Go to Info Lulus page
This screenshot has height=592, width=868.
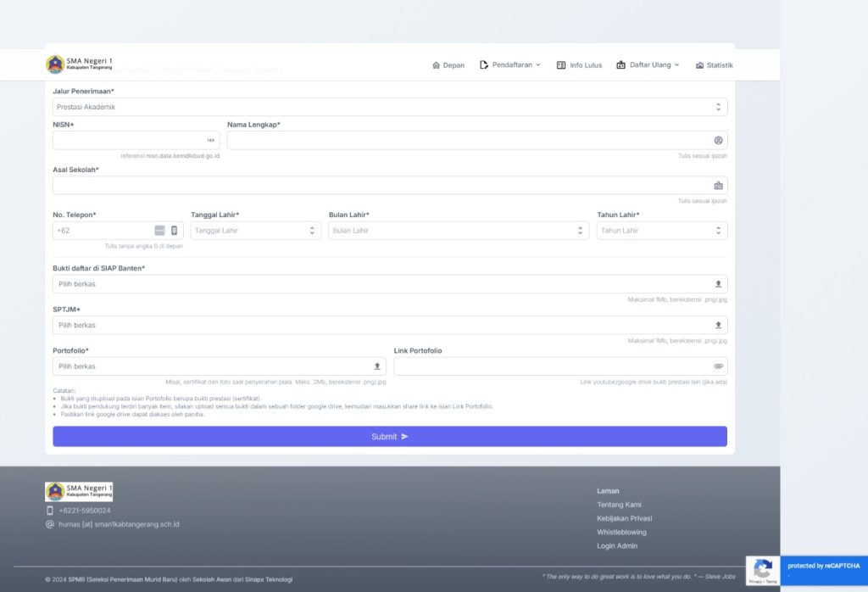(x=580, y=65)
